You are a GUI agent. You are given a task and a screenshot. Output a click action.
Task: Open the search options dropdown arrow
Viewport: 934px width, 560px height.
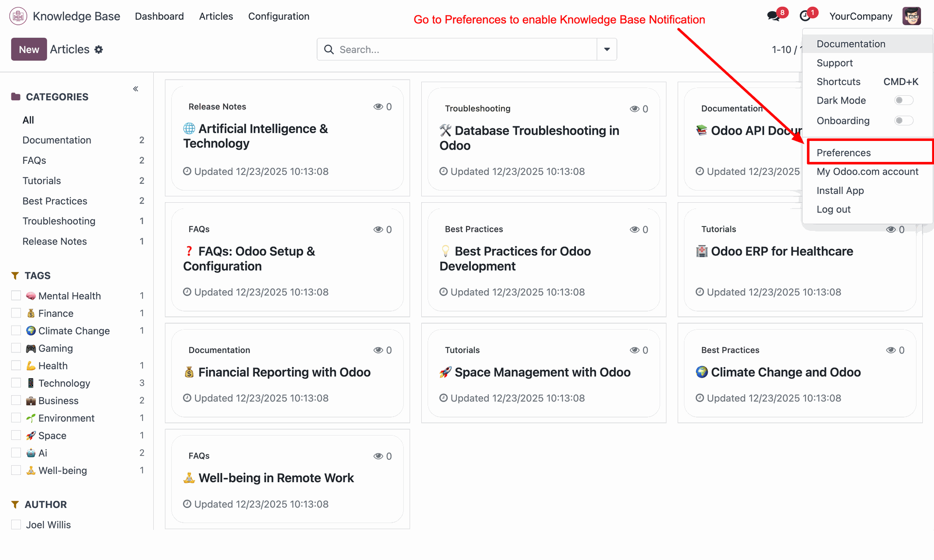tap(607, 50)
